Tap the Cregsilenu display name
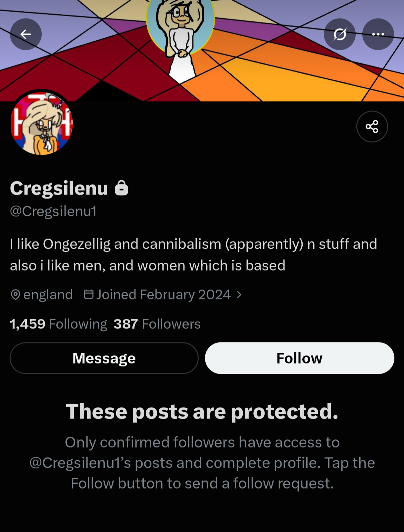 (59, 188)
